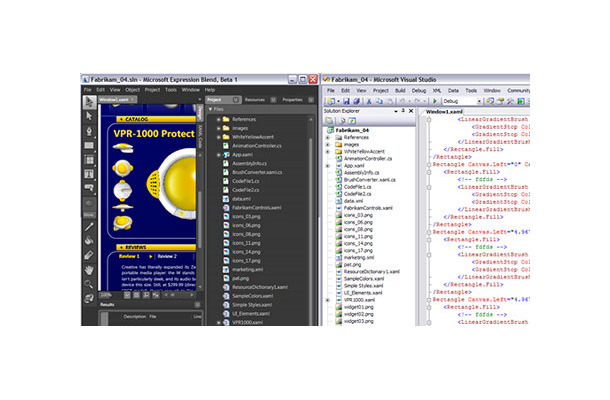Select the Grid layout tool in Blend
Image resolution: width=610 pixels, height=400 pixels.
coord(89,160)
